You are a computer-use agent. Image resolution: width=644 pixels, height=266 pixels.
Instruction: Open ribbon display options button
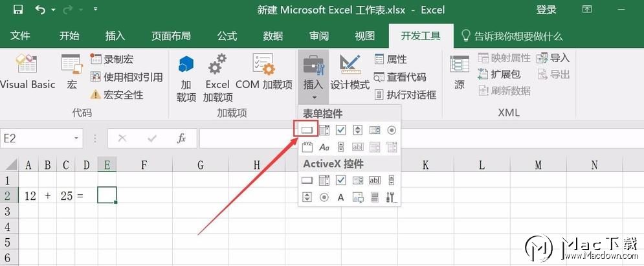coord(588,9)
